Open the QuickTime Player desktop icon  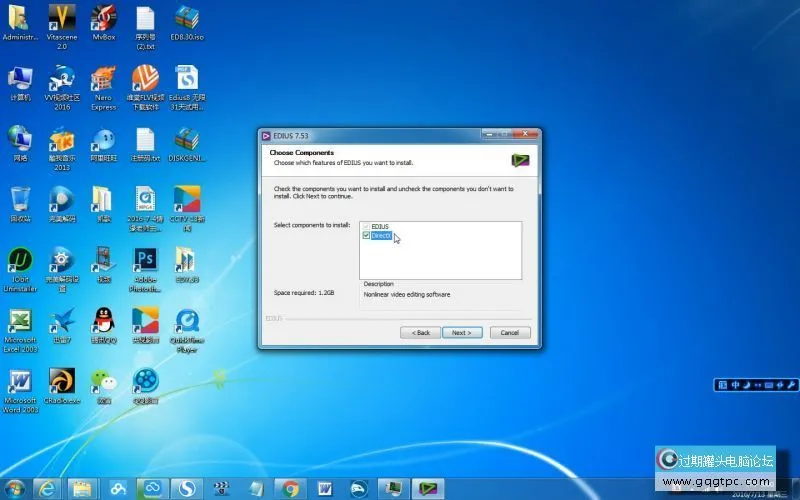pos(187,323)
